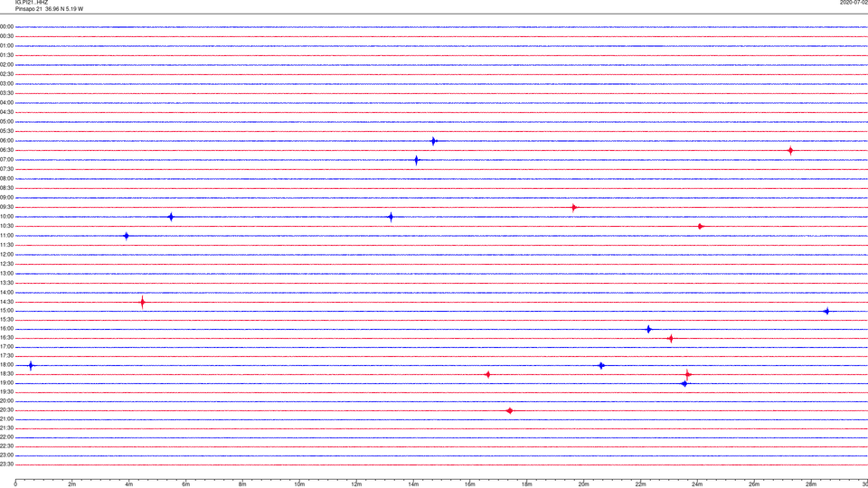
Task: Click the 18:00 trace spike near the 20m mark
Action: pos(601,366)
